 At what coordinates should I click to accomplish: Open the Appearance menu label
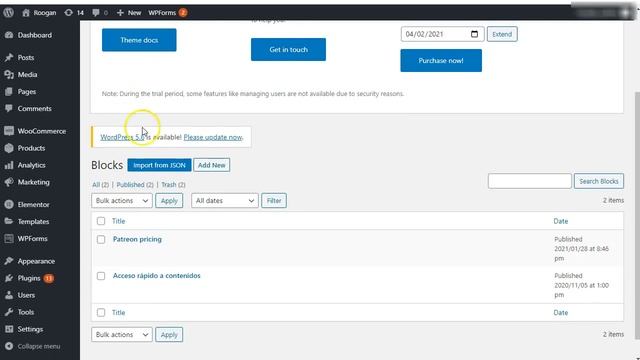(x=36, y=261)
